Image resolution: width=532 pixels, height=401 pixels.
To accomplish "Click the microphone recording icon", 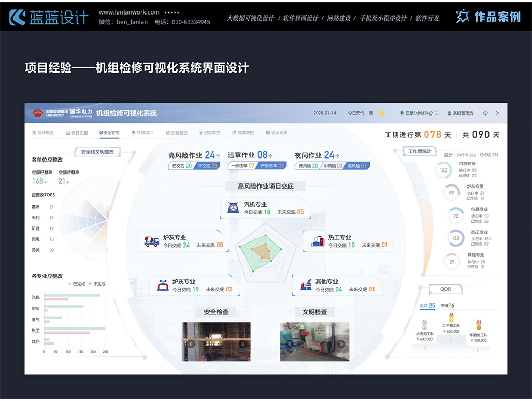I will 401,113.
